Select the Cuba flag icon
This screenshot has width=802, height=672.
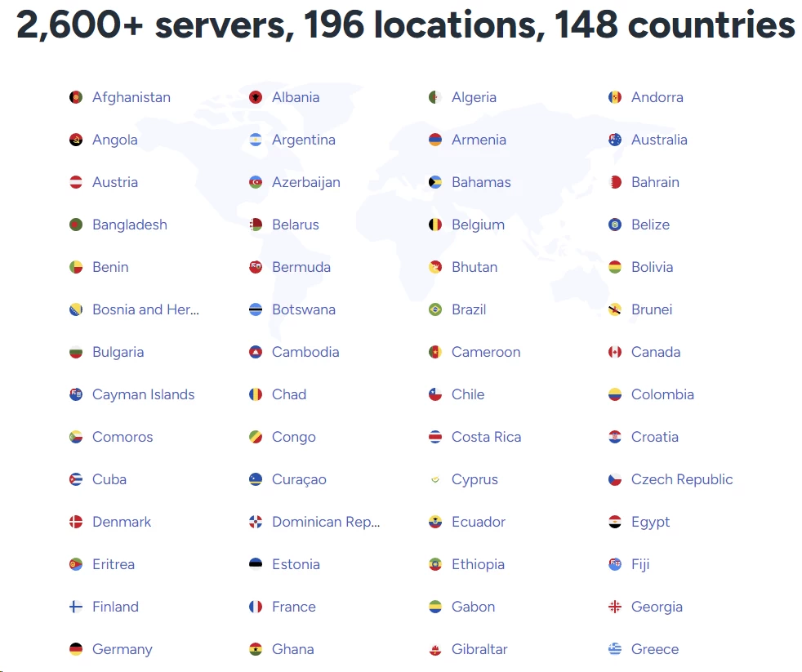[76, 479]
